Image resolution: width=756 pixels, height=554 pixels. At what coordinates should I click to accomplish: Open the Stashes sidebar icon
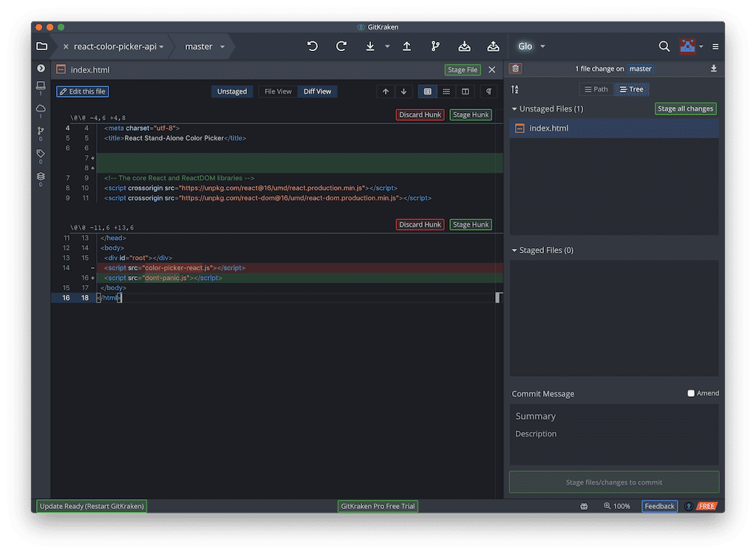coord(41,178)
